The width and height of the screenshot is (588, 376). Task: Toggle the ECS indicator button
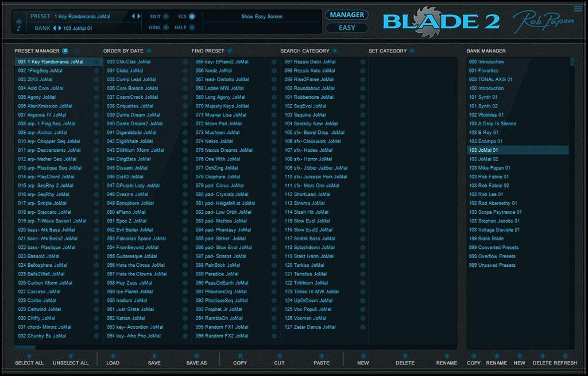tap(192, 17)
